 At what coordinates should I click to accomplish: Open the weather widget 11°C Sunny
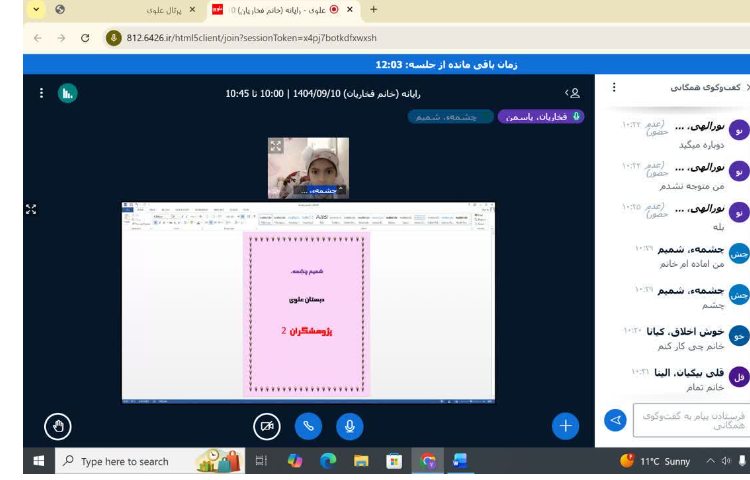point(655,461)
